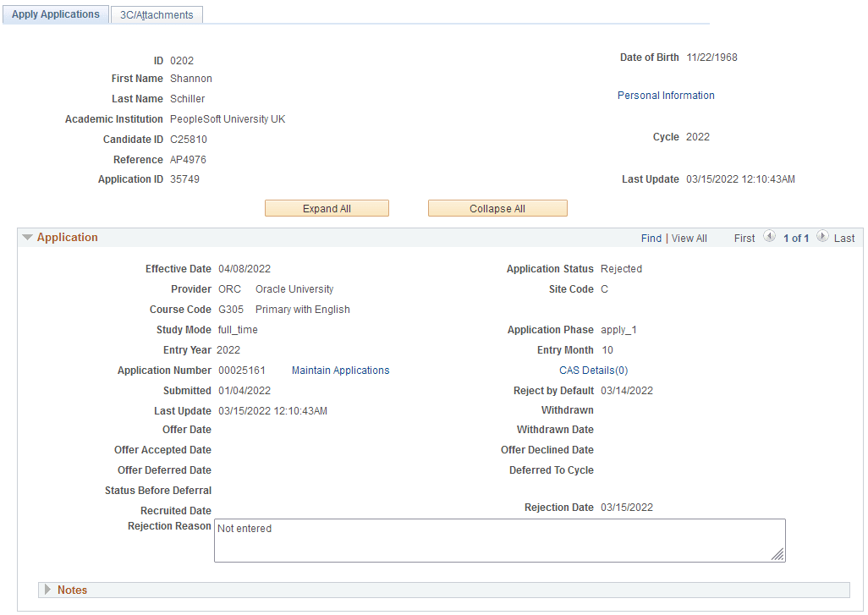This screenshot has width=868, height=615.
Task: Click PeopleSoft University UK institution text
Action: pos(228,119)
